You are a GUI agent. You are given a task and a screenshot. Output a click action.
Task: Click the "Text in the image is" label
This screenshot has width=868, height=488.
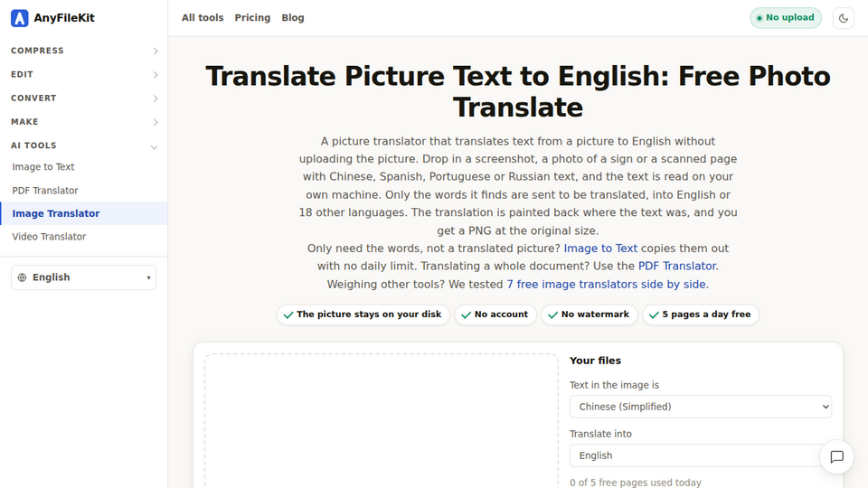(615, 385)
